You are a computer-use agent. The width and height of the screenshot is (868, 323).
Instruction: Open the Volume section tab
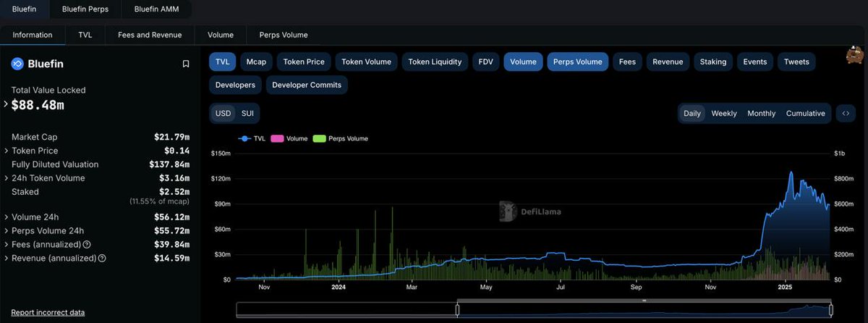tap(221, 35)
